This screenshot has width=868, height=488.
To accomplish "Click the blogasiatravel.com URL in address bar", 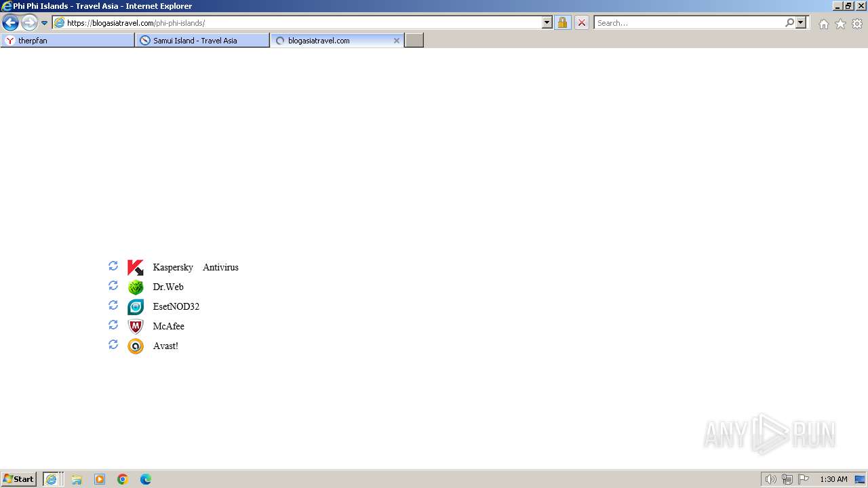I will click(x=136, y=23).
